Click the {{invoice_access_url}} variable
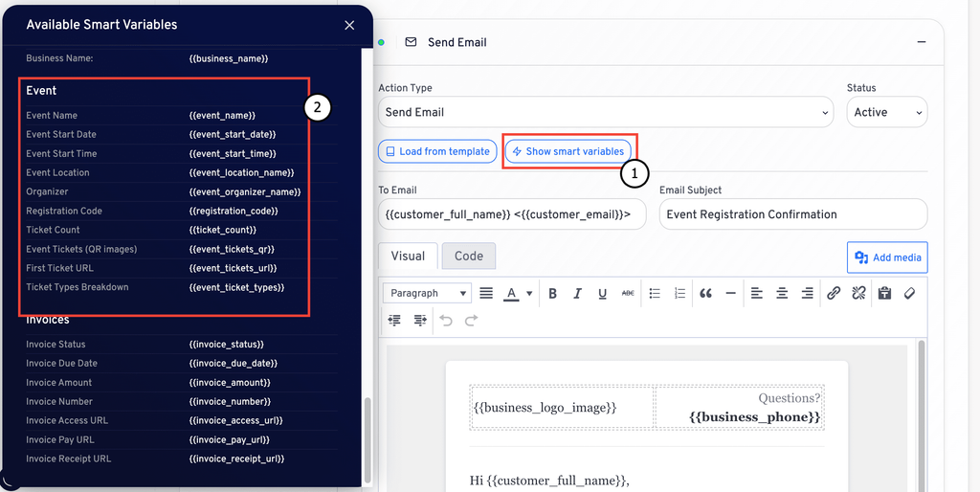This screenshot has height=492, width=980. click(235, 421)
